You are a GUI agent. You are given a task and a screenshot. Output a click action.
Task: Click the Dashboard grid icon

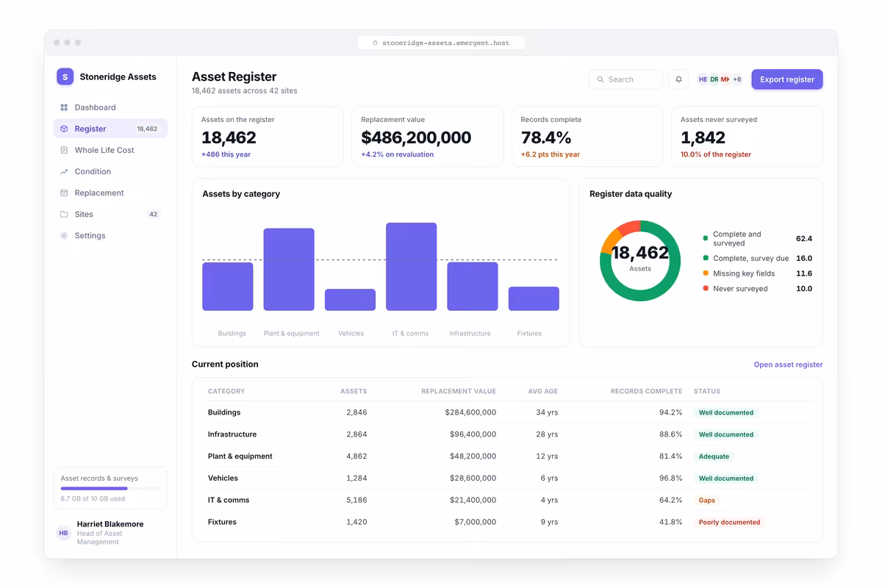tap(64, 107)
